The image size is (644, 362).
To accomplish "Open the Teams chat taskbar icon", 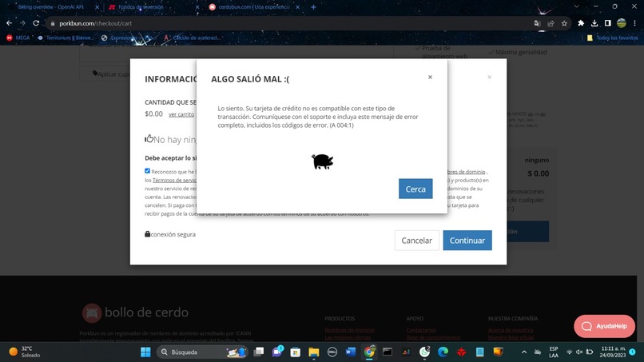I will (277, 352).
